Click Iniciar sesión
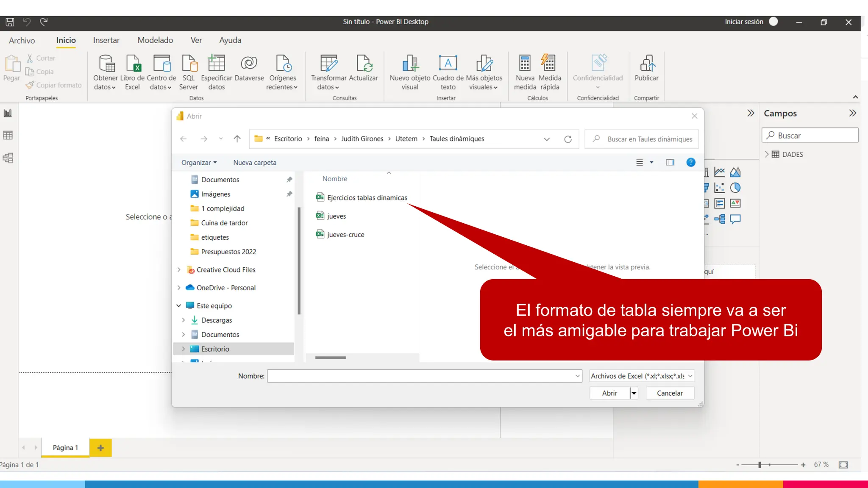868x488 pixels. tap(744, 22)
